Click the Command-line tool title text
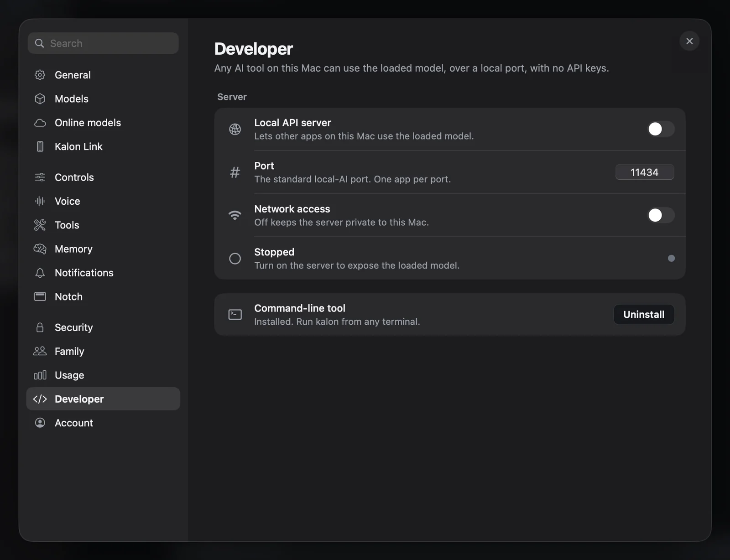 tap(300, 308)
